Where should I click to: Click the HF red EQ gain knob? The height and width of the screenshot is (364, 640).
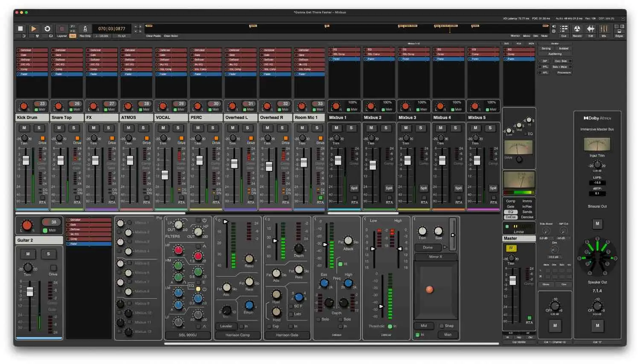pos(179,250)
